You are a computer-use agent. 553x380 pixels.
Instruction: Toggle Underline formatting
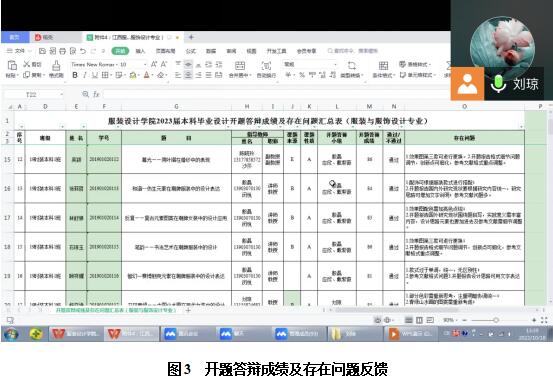(x=95, y=75)
